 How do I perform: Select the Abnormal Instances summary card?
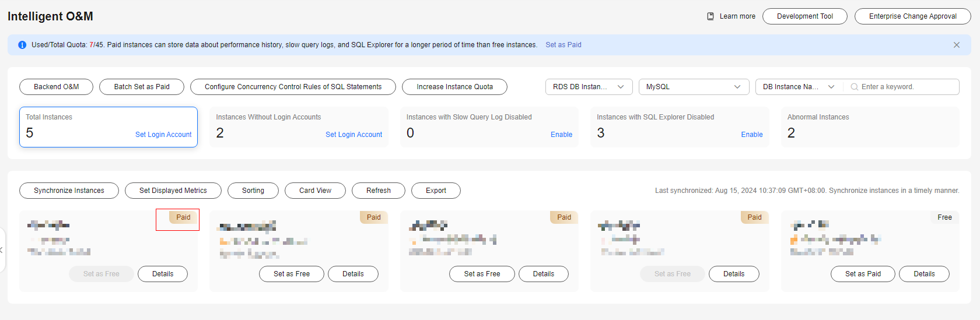869,126
